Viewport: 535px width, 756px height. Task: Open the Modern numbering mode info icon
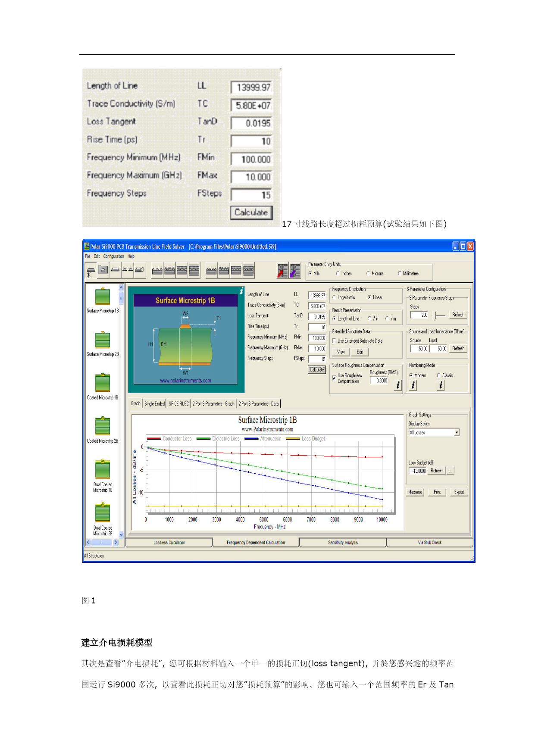point(413,385)
